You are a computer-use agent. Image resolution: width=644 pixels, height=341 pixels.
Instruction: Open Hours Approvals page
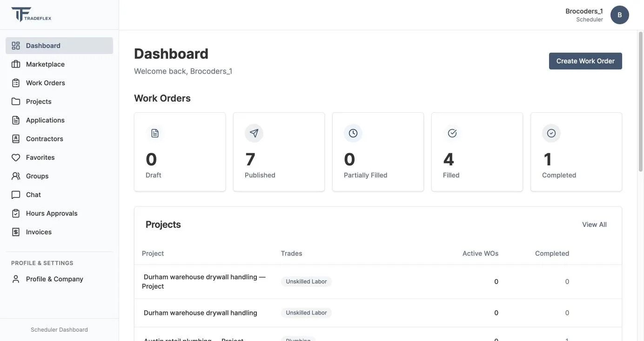pos(59,213)
